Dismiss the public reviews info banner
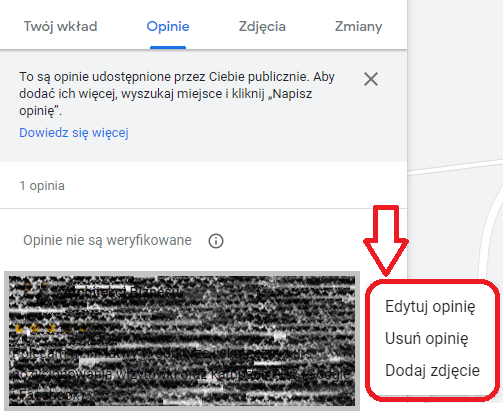Viewport: 503px width, 413px height. pyautogui.click(x=371, y=79)
